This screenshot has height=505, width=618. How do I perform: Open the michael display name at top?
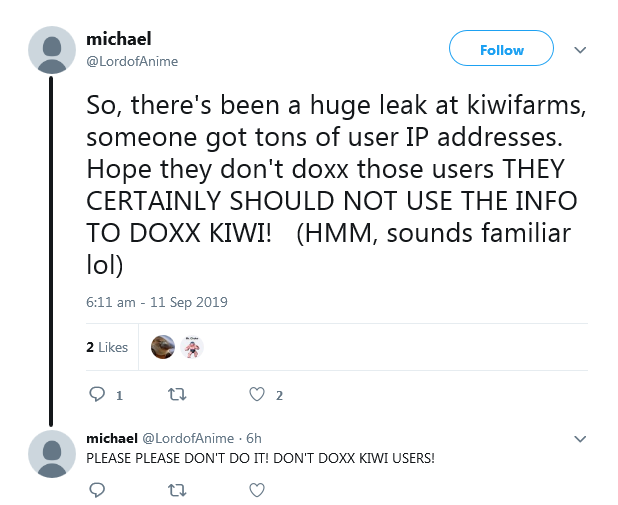[119, 39]
